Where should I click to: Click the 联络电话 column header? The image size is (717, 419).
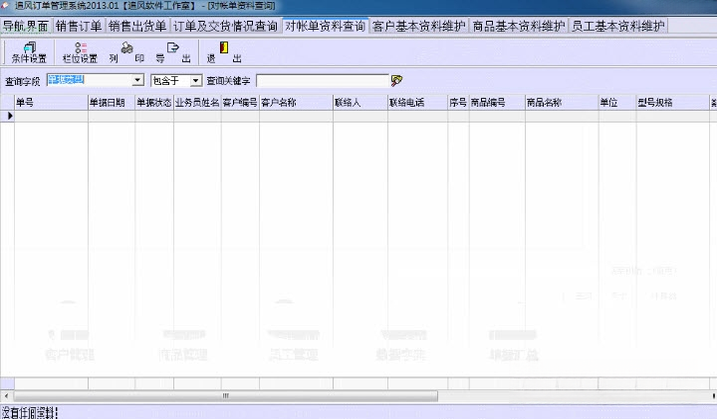tap(417, 102)
